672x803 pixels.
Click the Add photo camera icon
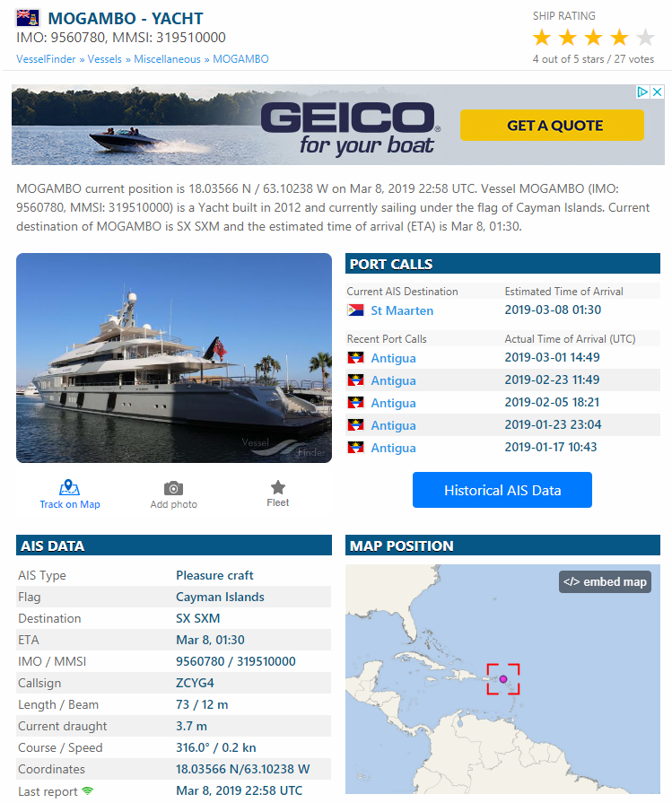[174, 488]
